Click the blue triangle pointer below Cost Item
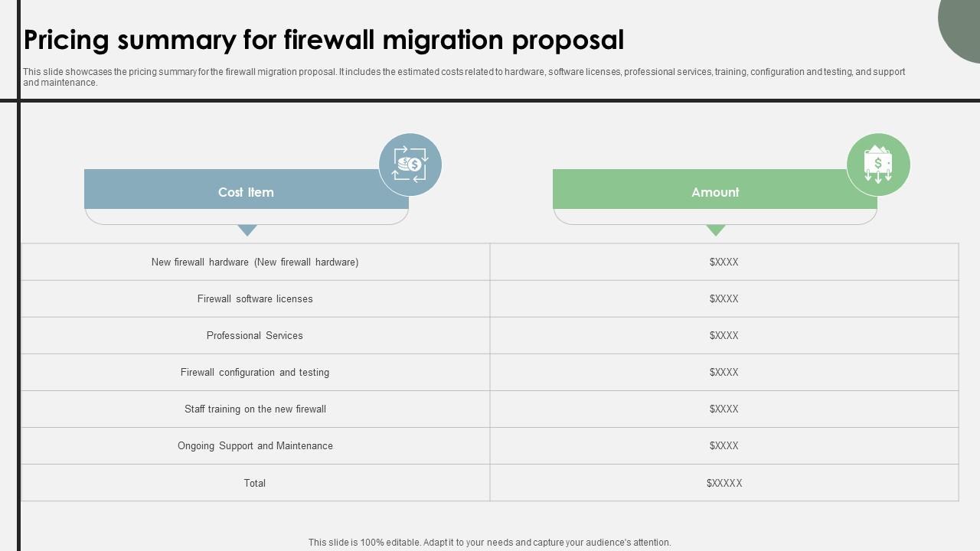Viewport: 980px width, 551px height. pyautogui.click(x=247, y=230)
